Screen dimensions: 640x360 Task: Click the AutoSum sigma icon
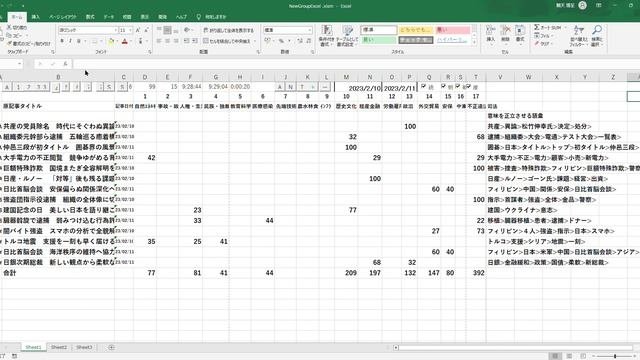537,27
